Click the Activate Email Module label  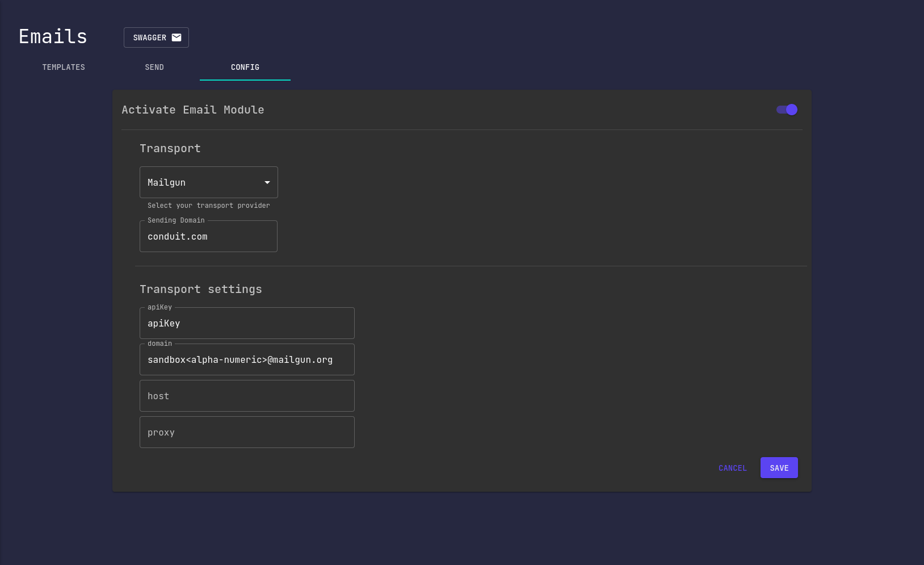[x=193, y=110]
